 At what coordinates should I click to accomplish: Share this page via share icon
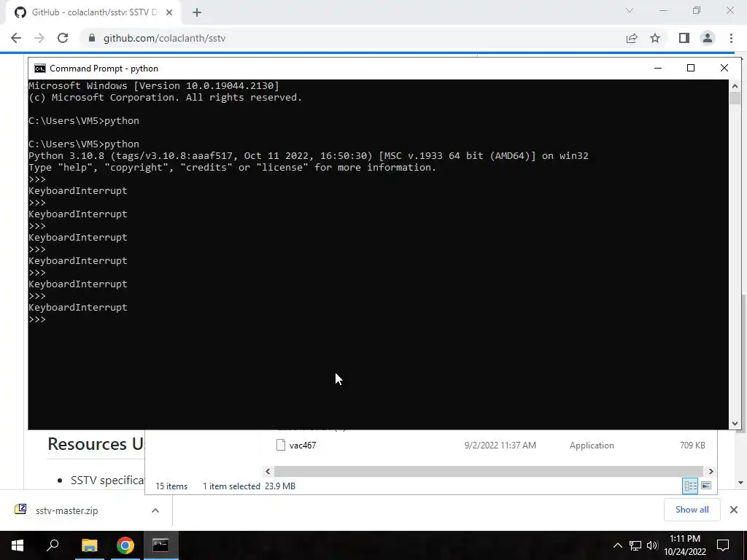pos(632,38)
